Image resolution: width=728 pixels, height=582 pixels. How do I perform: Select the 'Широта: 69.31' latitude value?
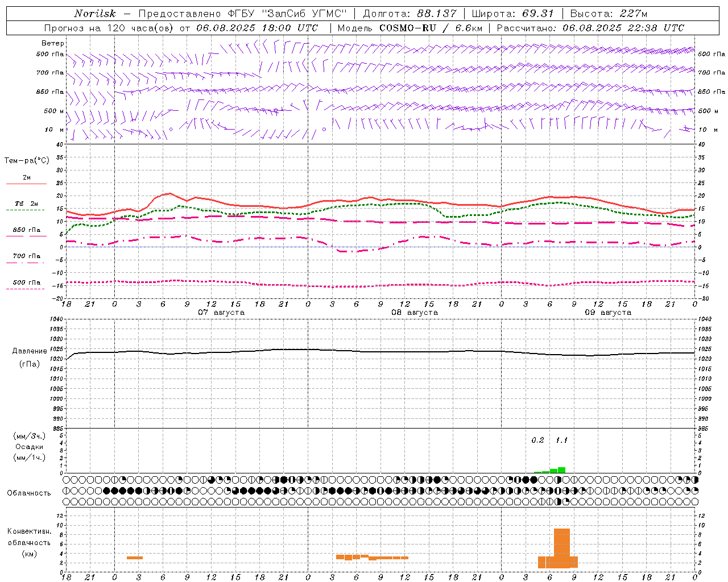(x=512, y=14)
